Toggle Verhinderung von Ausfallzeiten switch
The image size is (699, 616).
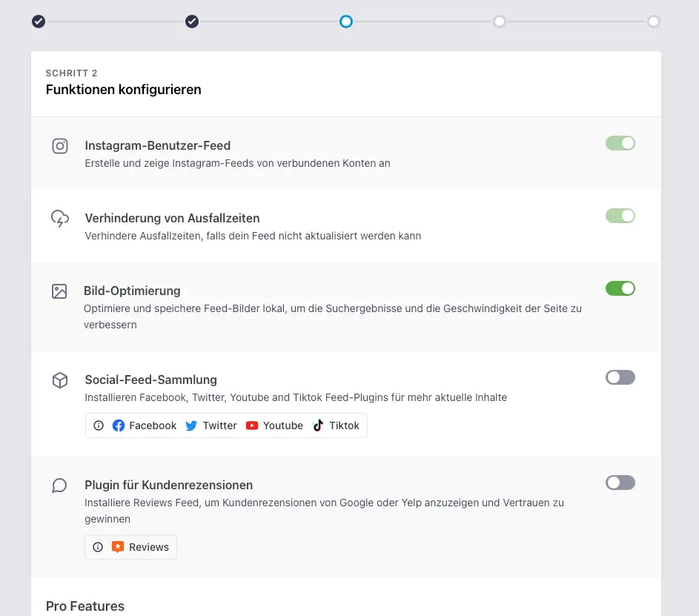(620, 216)
